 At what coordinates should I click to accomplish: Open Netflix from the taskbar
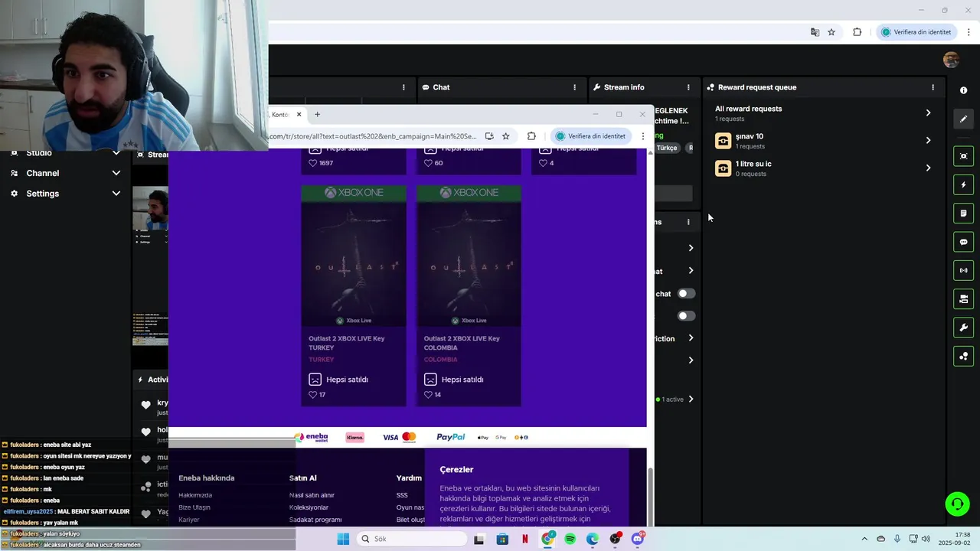tap(524, 539)
